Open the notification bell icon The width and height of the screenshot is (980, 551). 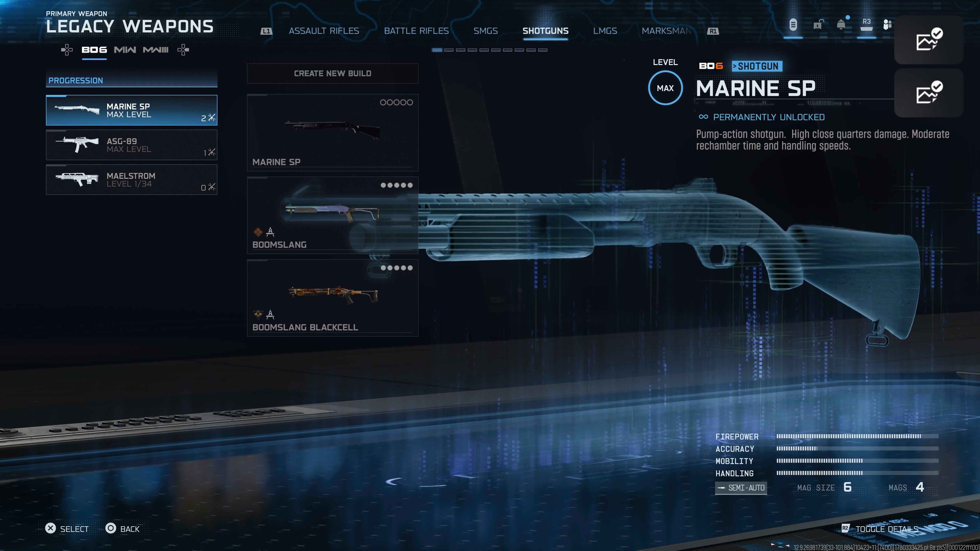841,25
